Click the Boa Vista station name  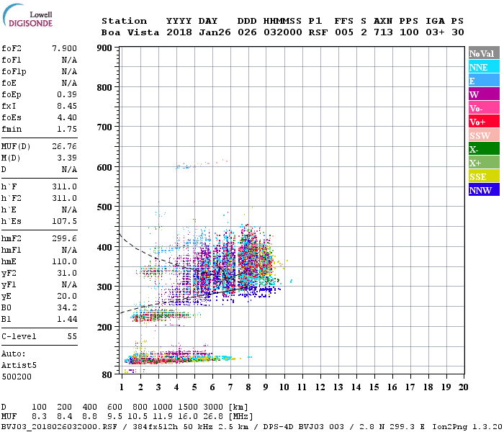(x=130, y=32)
